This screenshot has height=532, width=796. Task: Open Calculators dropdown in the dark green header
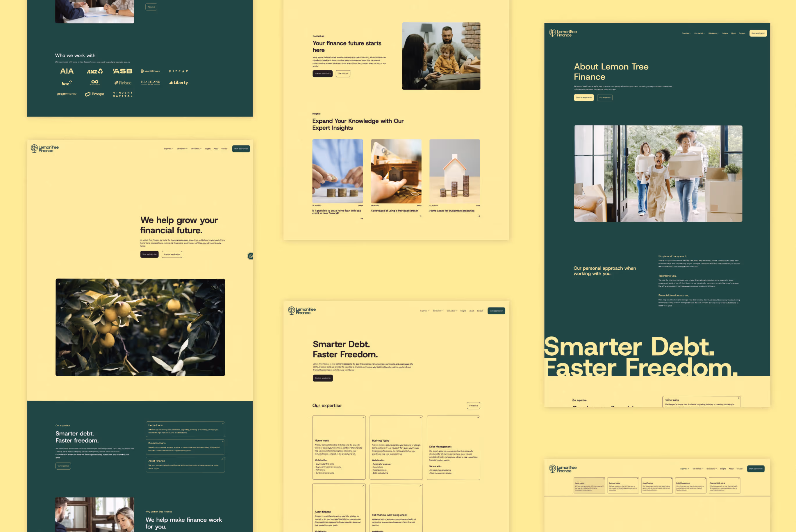point(713,33)
